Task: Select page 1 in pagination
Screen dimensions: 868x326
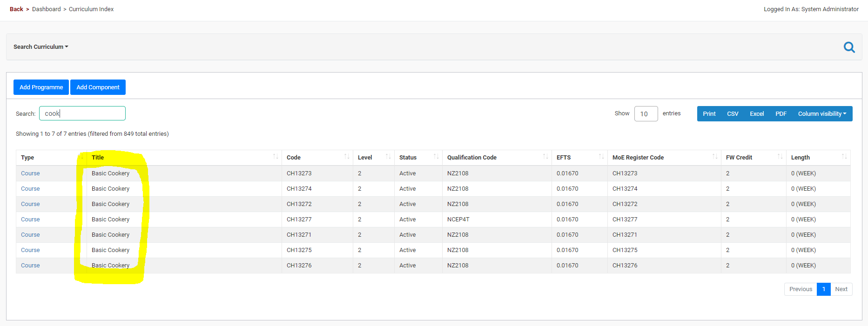Action: click(x=824, y=289)
